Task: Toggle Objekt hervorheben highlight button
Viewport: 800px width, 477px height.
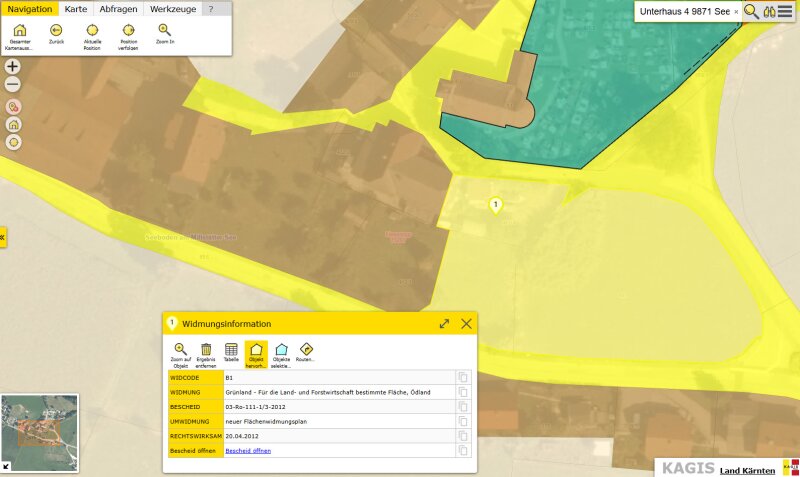Action: tap(256, 350)
